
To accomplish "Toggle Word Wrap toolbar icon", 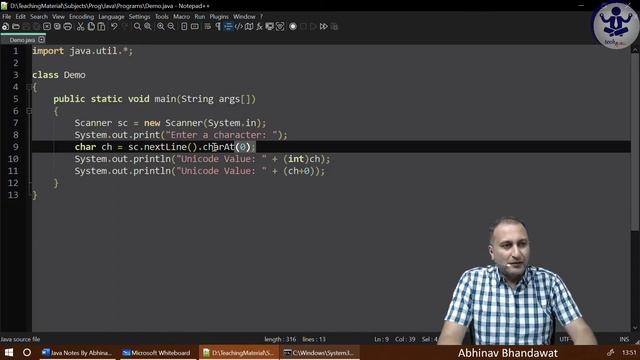I will click(x=207, y=27).
